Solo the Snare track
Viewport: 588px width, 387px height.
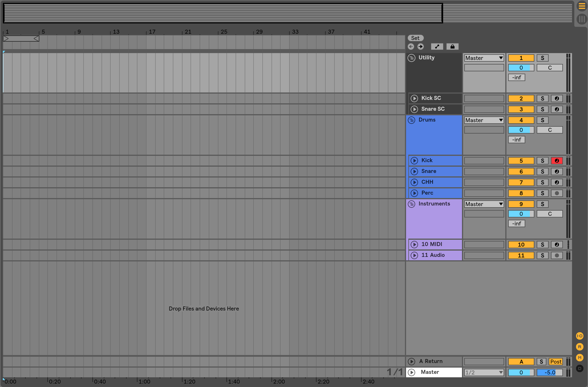point(543,172)
